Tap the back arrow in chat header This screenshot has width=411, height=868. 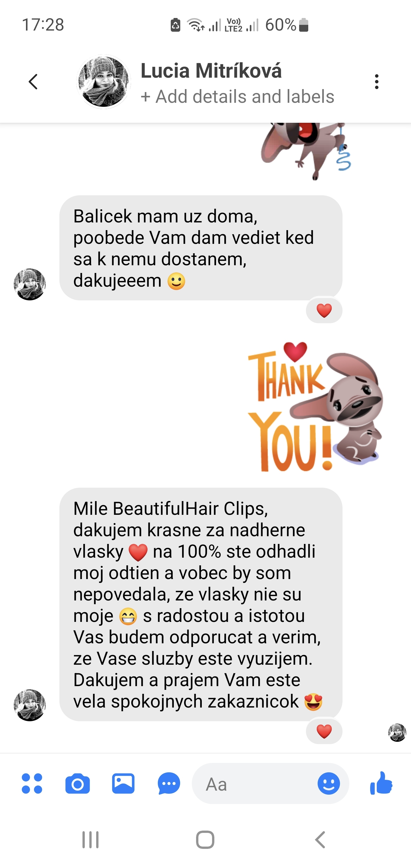click(33, 82)
